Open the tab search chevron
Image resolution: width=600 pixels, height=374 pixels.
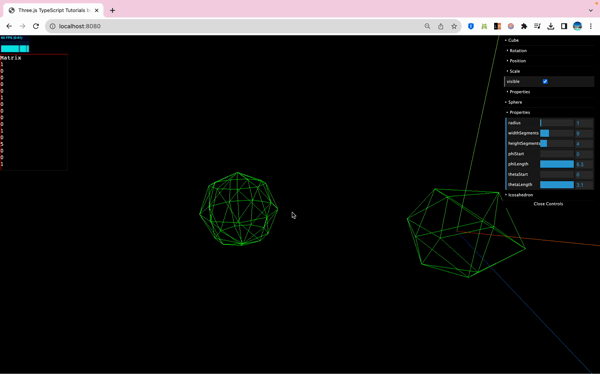[x=590, y=10]
